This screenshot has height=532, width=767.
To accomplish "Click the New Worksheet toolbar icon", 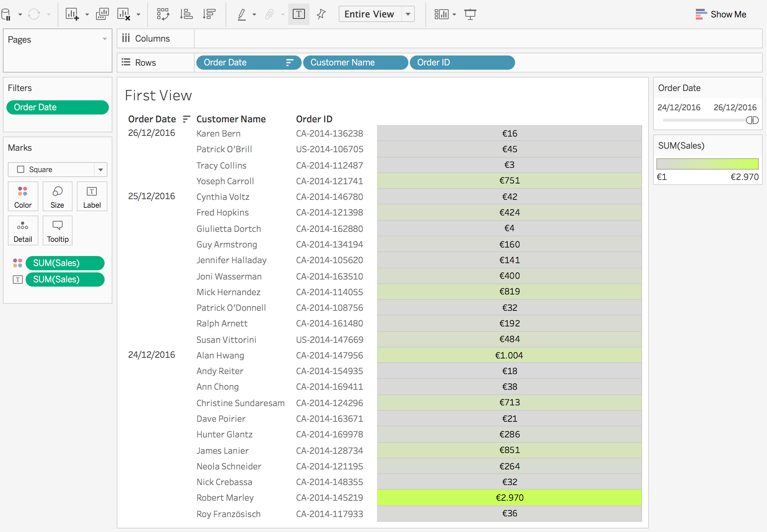I will tap(72, 14).
